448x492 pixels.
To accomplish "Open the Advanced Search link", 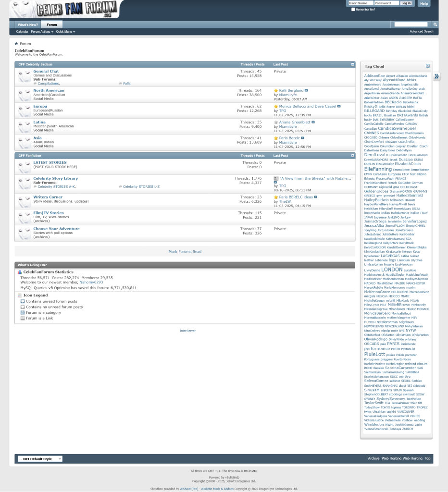I will click(421, 32).
